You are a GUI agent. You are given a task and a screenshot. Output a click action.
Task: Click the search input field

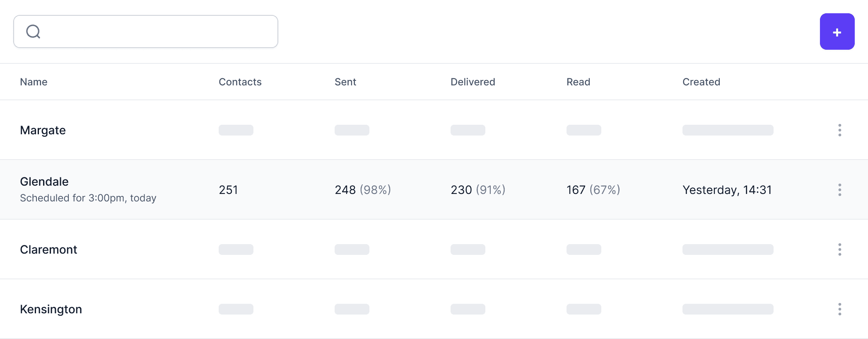145,31
